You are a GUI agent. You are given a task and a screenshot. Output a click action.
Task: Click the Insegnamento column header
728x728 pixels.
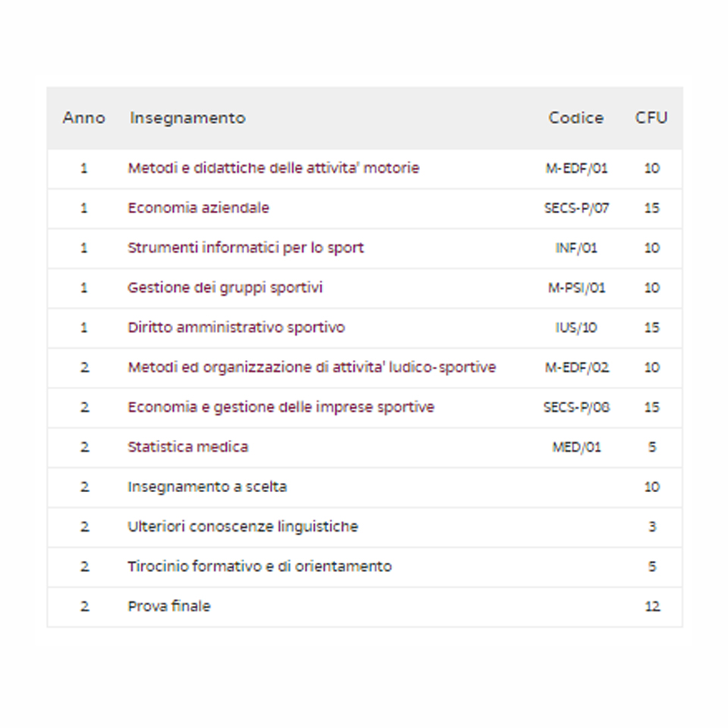point(187,118)
